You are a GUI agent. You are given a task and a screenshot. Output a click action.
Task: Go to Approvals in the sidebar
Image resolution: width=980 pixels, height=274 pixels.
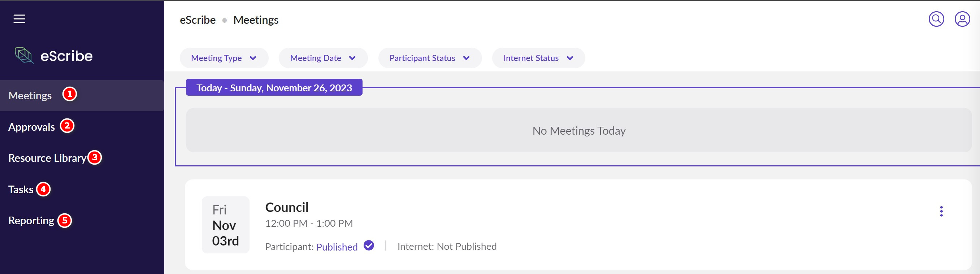tap(31, 127)
